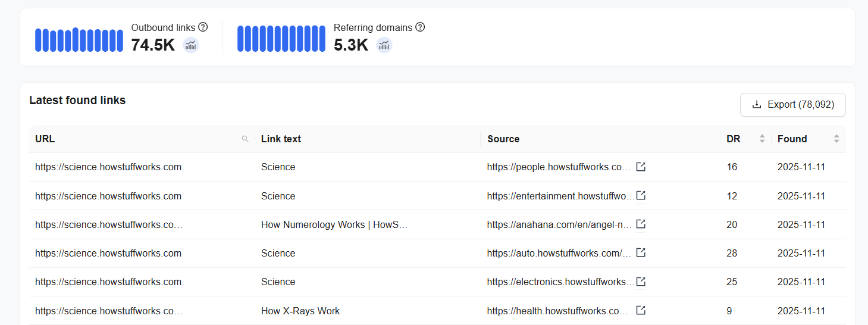Viewport: 868px width, 325px height.
Task: Open the Referring domains chart icon
Action: click(x=384, y=45)
